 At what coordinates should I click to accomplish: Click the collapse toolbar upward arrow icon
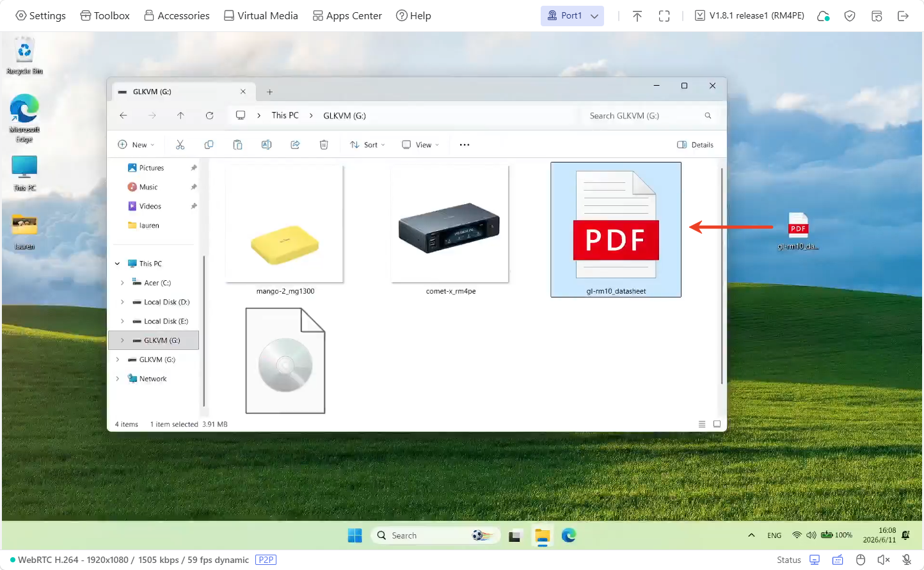point(637,16)
